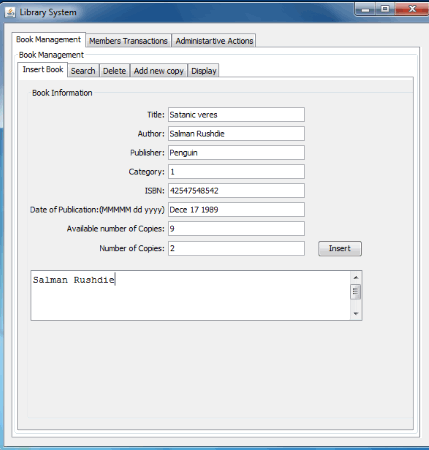The width and height of the screenshot is (429, 450).
Task: Go to the Search sub-tab
Action: (x=83, y=71)
